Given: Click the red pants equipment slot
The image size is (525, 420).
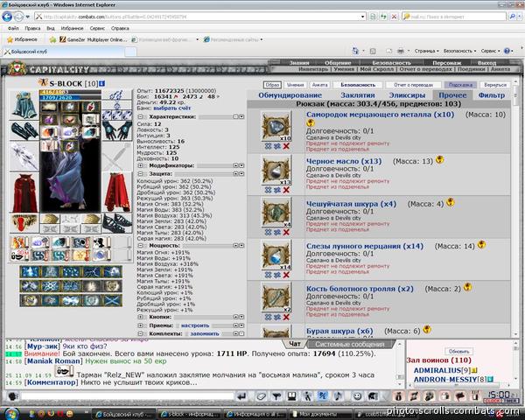Looking at the screenshot, I should pyautogui.click(x=117, y=192).
